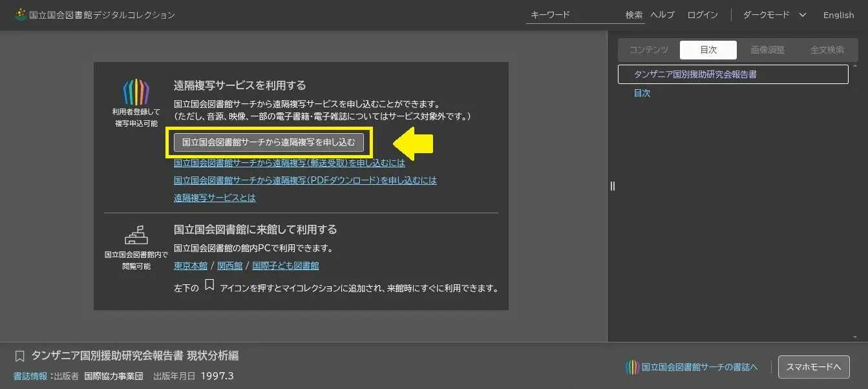Open the 画像調整 tab

[768, 50]
